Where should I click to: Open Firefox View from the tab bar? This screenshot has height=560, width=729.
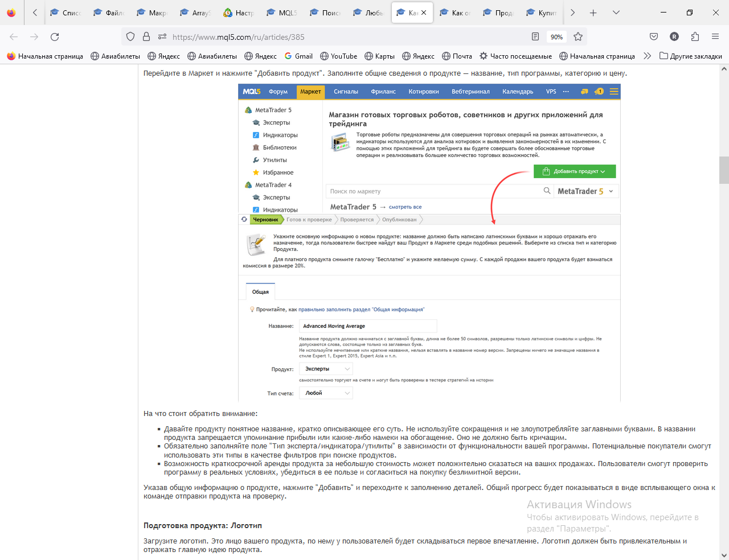click(11, 13)
